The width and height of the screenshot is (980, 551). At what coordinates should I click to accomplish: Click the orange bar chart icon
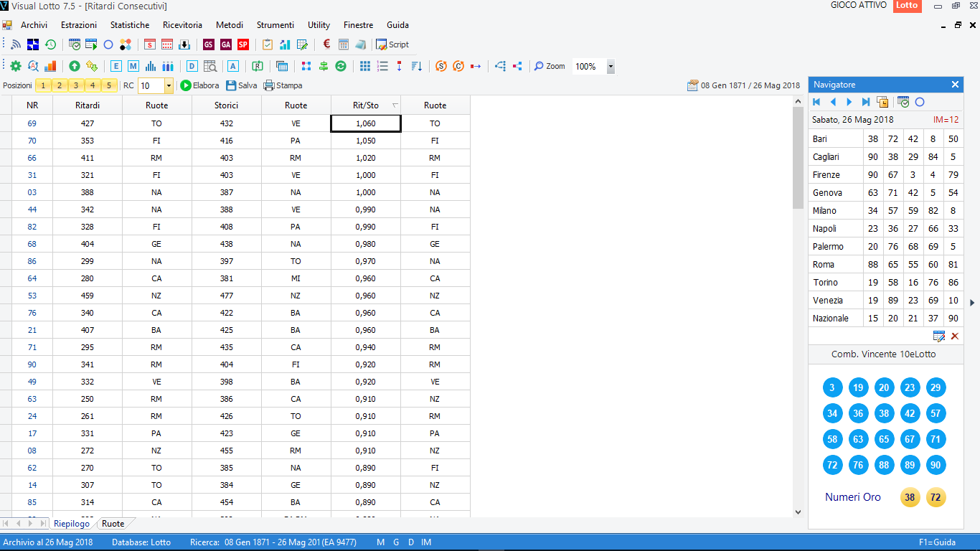(50, 66)
